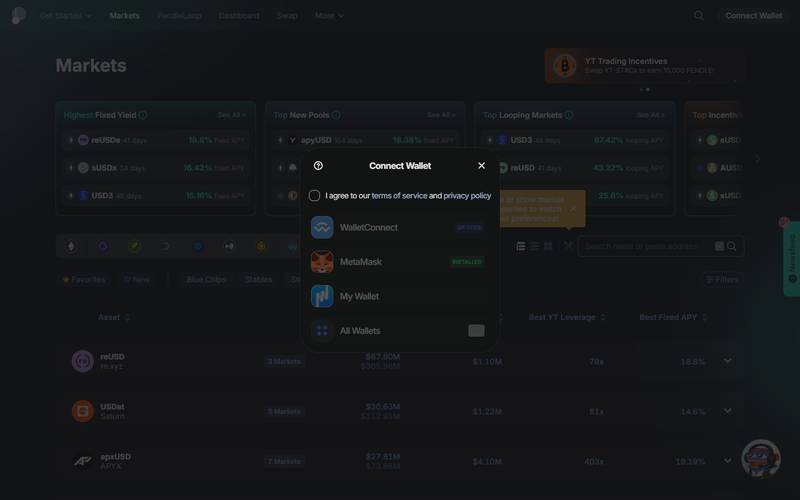The width and height of the screenshot is (800, 500).
Task: Click the 7 Markets badge for apxUSD
Action: pos(284,462)
